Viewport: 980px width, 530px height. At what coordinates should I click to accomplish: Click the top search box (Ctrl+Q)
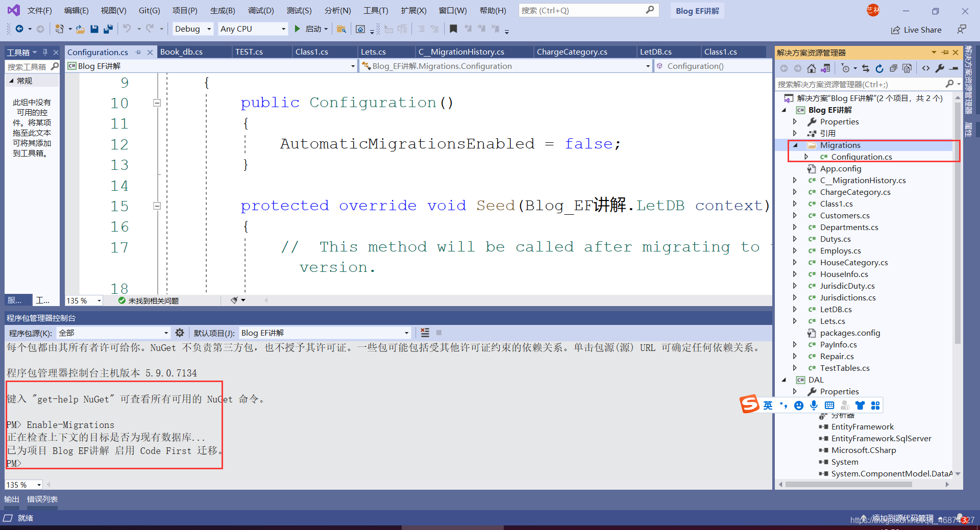(x=589, y=10)
